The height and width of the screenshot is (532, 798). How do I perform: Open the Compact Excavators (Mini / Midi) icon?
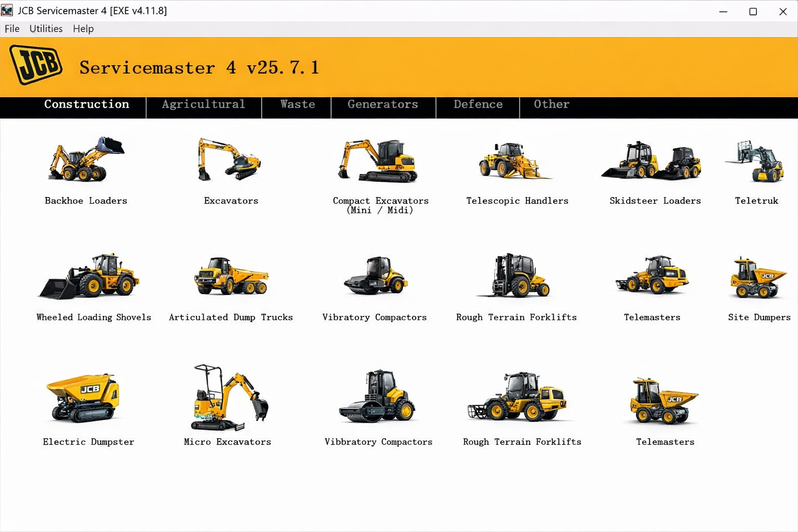pyautogui.click(x=378, y=161)
